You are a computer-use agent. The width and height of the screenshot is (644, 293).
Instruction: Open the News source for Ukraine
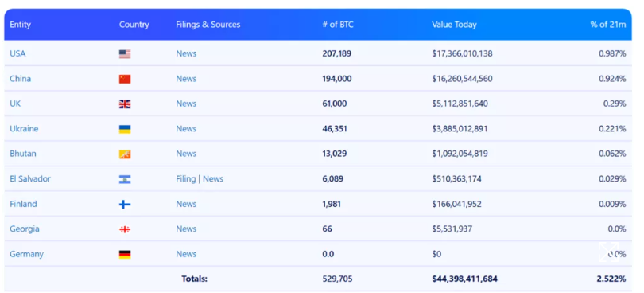tap(186, 129)
